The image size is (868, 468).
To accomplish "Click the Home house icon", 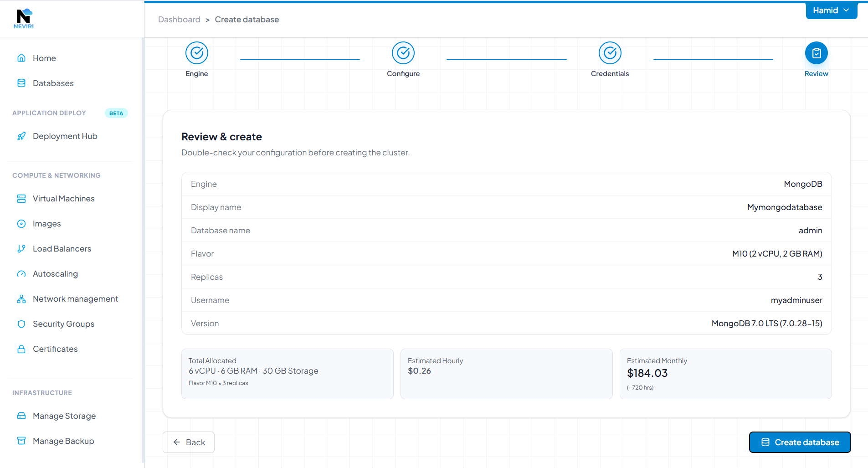I will pyautogui.click(x=21, y=58).
